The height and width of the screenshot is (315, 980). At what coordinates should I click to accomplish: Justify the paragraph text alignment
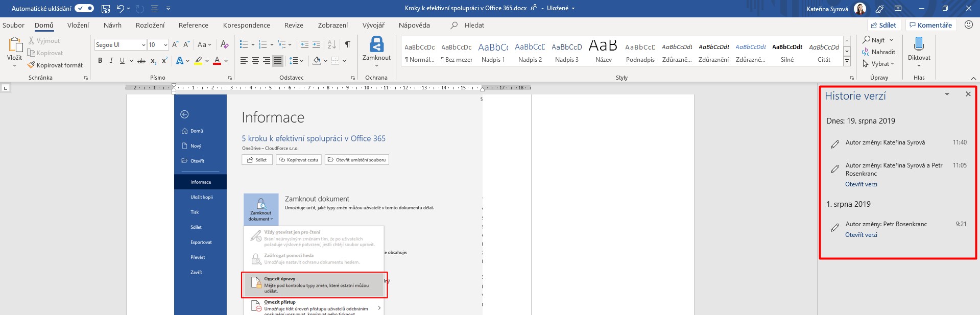point(278,61)
